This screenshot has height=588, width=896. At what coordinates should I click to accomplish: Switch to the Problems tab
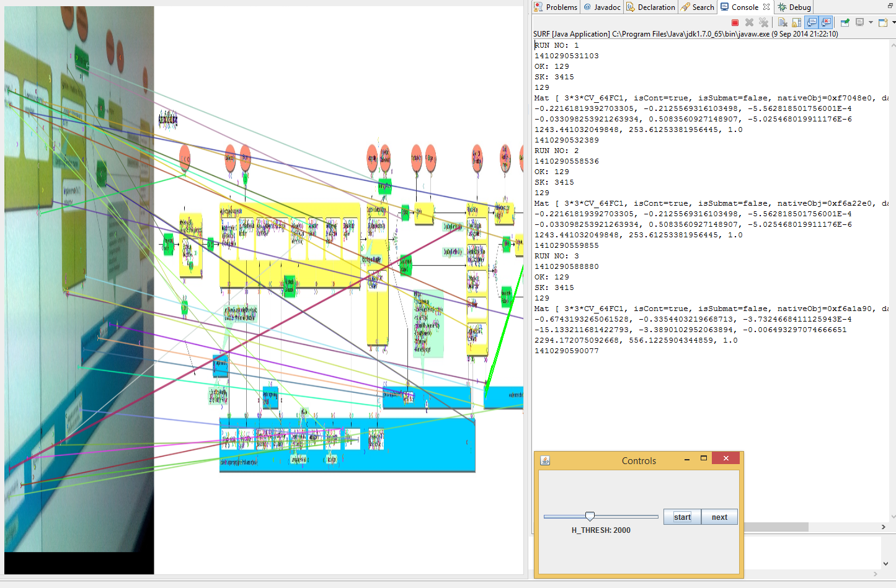pos(556,7)
